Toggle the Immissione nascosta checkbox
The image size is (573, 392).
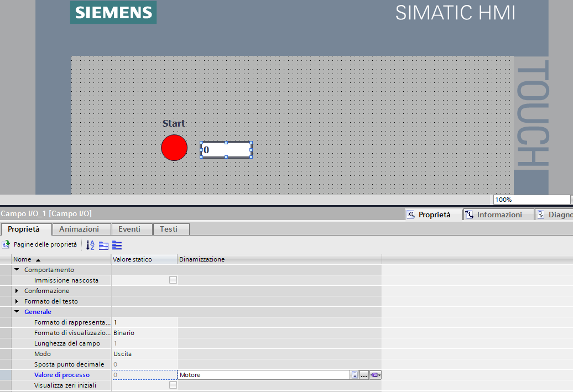pos(173,280)
